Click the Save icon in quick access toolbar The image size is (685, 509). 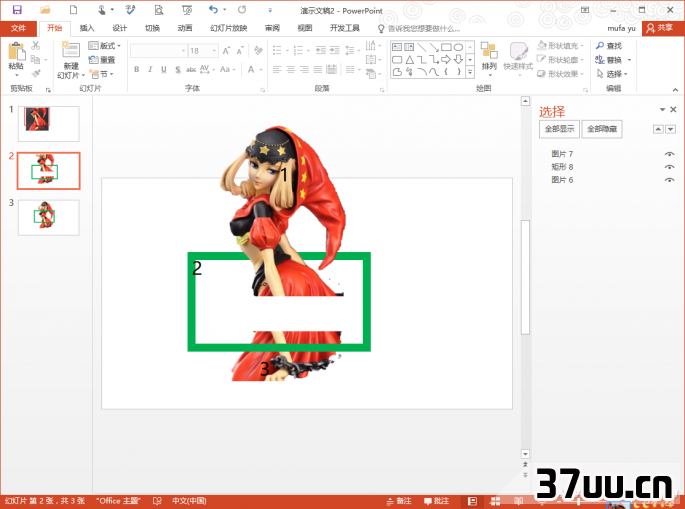point(17,10)
